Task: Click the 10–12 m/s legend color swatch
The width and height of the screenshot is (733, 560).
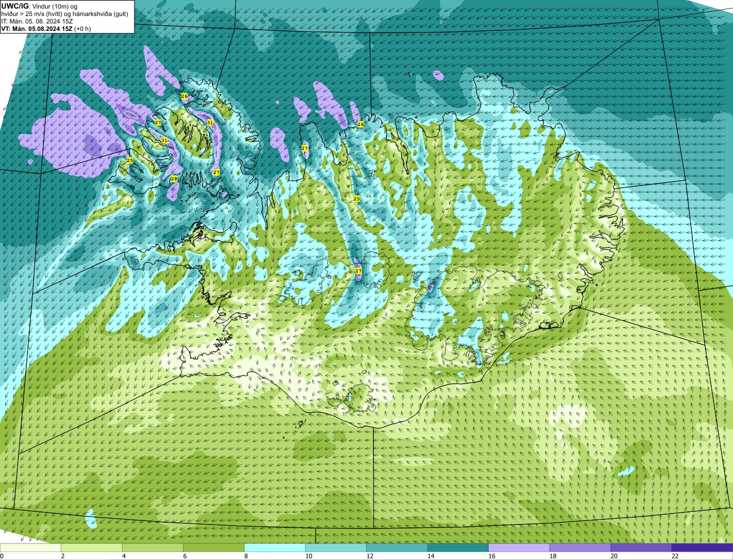Action: (x=336, y=547)
